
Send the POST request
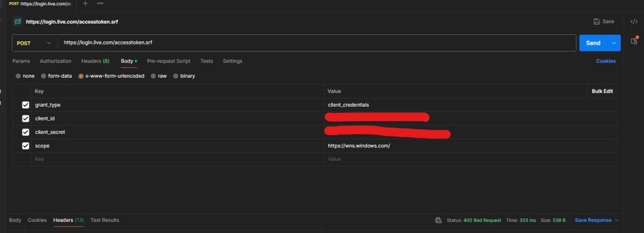[x=593, y=43]
